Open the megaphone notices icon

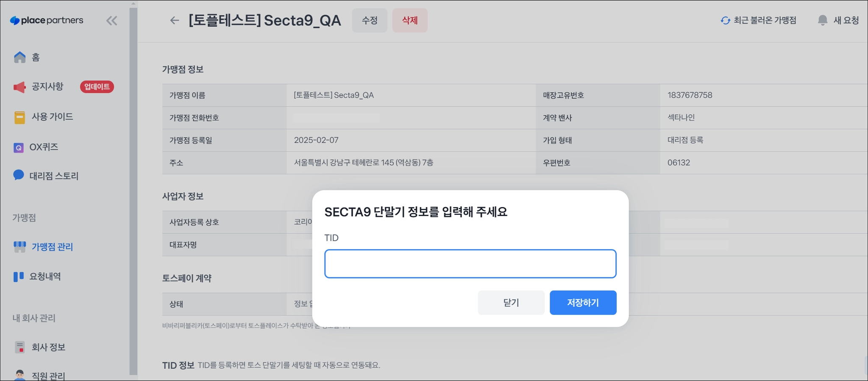tap(19, 87)
